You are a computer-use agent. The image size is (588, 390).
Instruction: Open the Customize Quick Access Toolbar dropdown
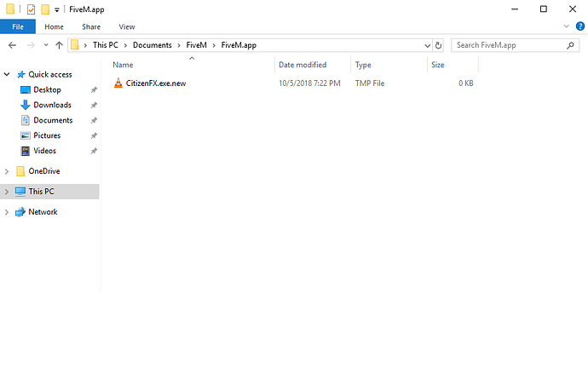(57, 10)
